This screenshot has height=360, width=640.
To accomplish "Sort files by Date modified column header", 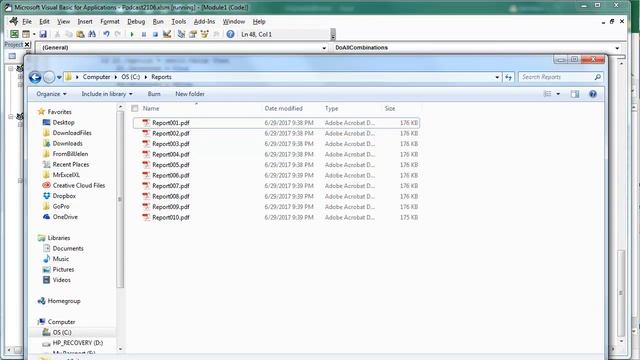I will pos(283,108).
